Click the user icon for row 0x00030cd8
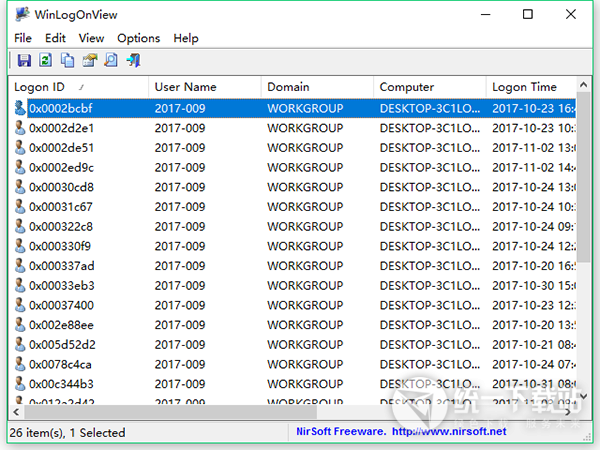This screenshot has width=600, height=450. click(20, 187)
